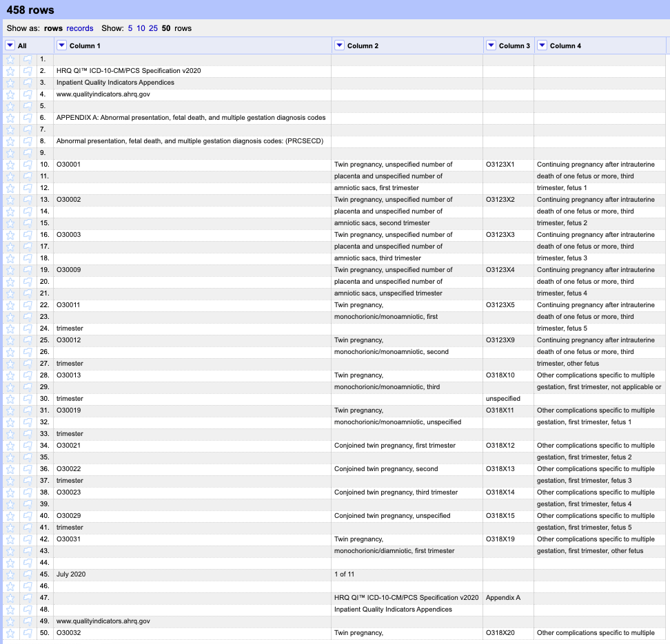Viewport: 670px width, 644px height.
Task: Star row 13 with code O30002
Action: (x=10, y=200)
